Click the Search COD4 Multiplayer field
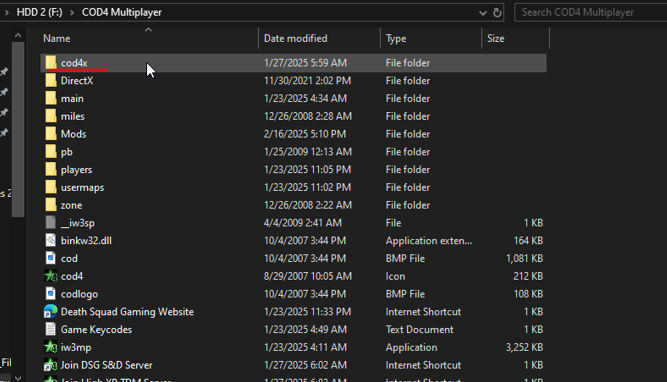Viewport: 667px width, 382px height. (x=590, y=12)
